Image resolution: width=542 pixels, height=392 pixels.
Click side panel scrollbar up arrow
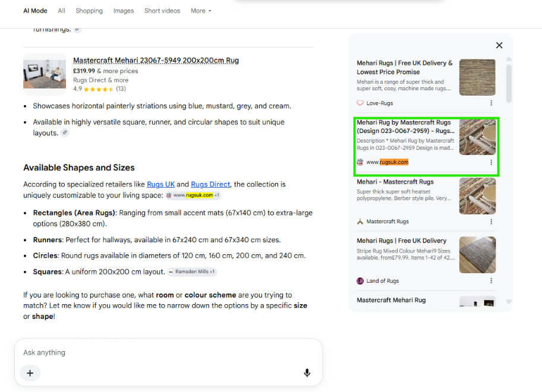point(509,59)
